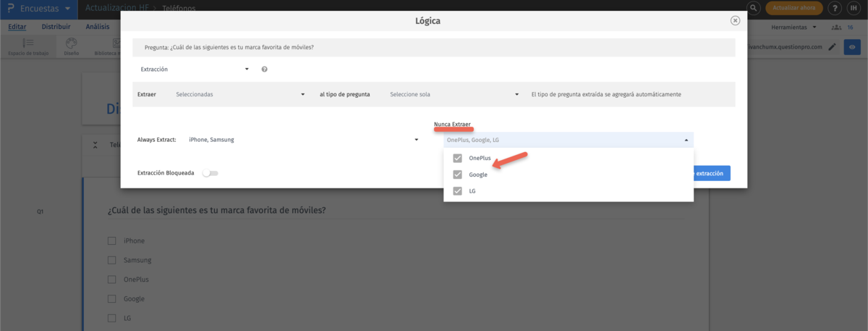Viewport: 868px width, 331px height.
Task: Uncheck the OnePlus option in Nunca Extraer list
Action: click(457, 158)
